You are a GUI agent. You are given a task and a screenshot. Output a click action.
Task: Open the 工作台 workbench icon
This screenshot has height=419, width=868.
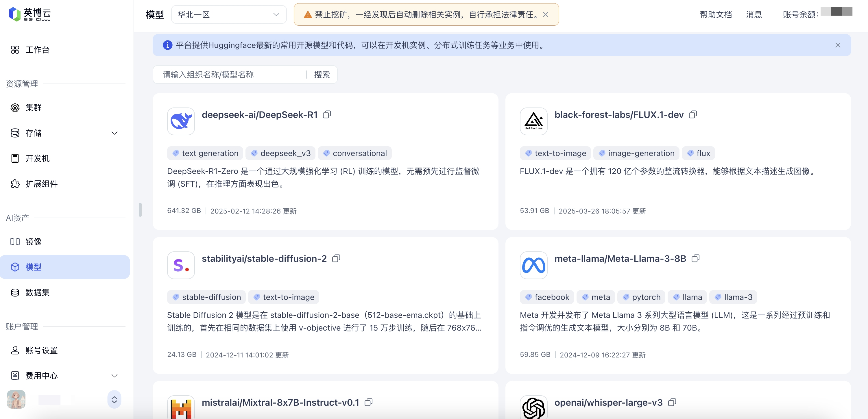[x=15, y=50]
